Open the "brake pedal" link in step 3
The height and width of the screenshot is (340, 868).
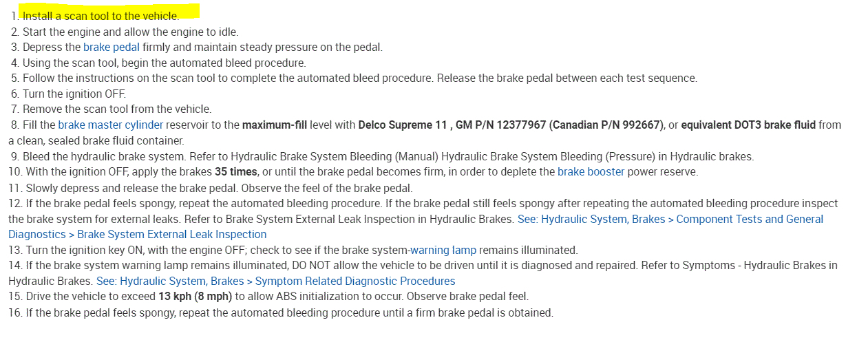tap(111, 47)
